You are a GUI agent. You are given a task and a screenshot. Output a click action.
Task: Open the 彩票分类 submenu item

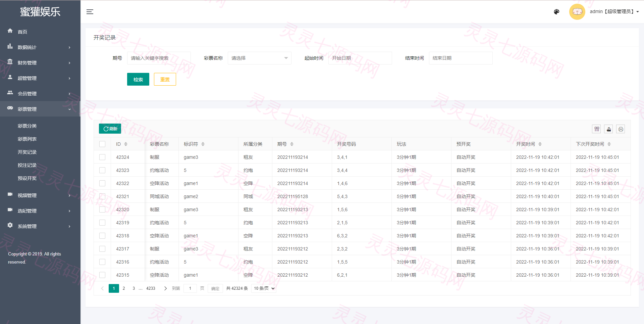pos(27,126)
